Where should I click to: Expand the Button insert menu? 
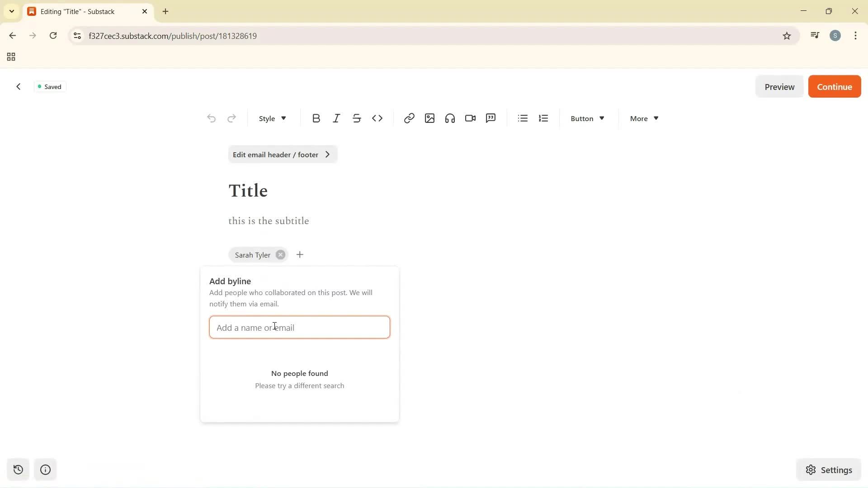586,118
